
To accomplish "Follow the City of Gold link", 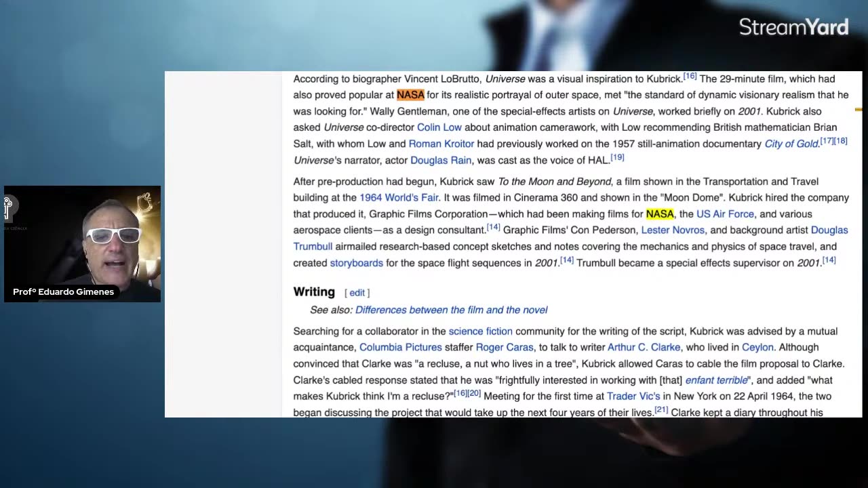I will tap(791, 144).
